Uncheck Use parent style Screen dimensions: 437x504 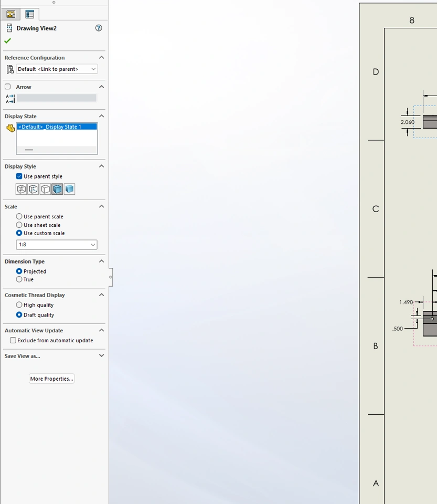click(x=19, y=176)
